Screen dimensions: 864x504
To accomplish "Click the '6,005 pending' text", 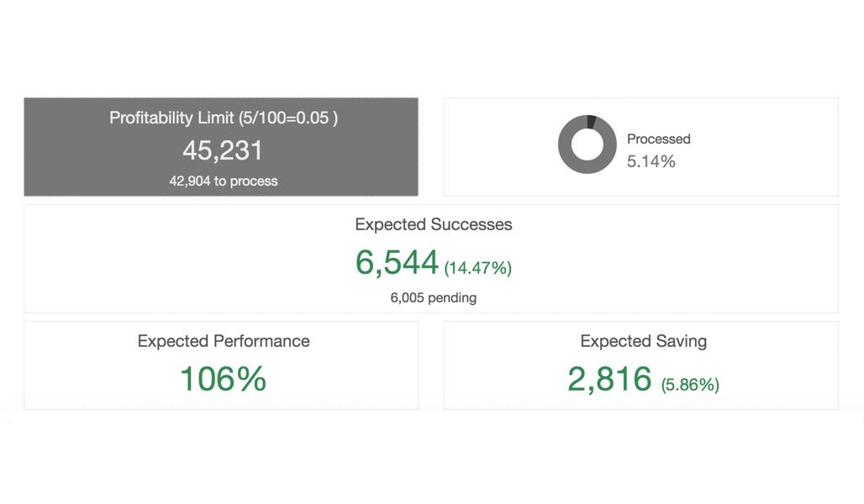I will tap(433, 297).
